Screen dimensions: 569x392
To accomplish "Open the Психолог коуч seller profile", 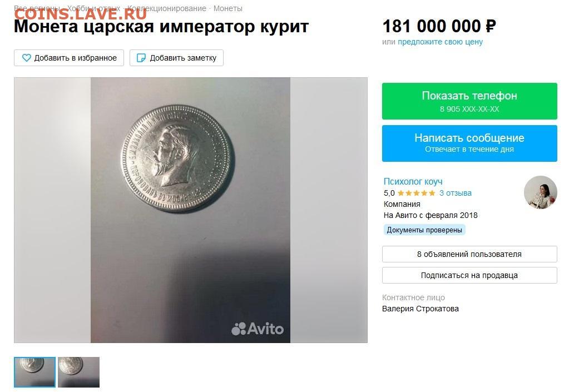I will point(413,181).
